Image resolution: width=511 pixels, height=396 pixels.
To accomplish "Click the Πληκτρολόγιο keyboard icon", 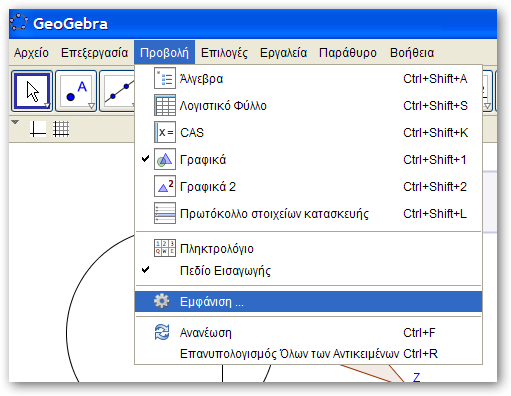I will 165,248.
